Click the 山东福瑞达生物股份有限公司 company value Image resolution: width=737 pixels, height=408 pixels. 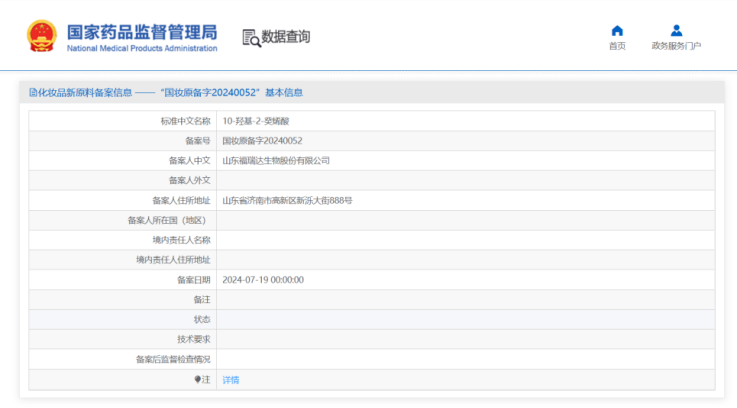[275, 161]
